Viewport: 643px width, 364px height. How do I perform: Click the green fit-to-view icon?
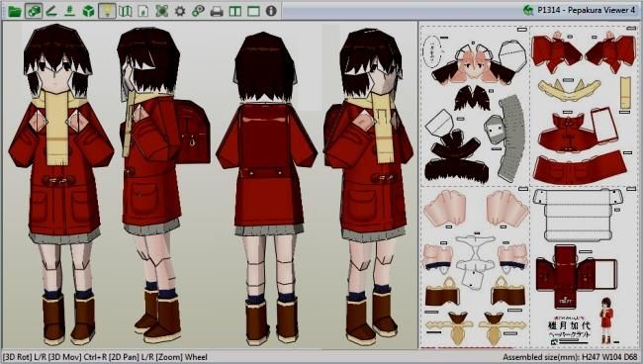[161, 11]
